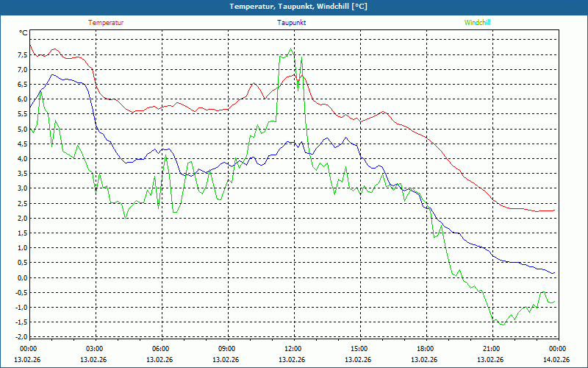Select the 03:00 time axis label
Image resolution: width=588 pixels, height=368 pixels.
95,348
